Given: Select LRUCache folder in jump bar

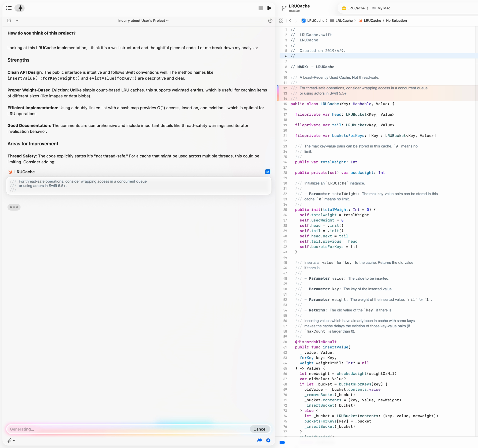Looking at the screenshot, I should 341,21.
